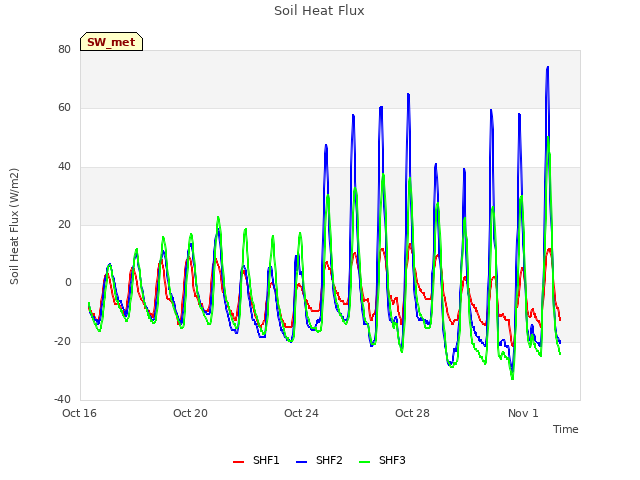Click the 20 y-axis tick label
This screenshot has height=480, width=640.
click(64, 224)
